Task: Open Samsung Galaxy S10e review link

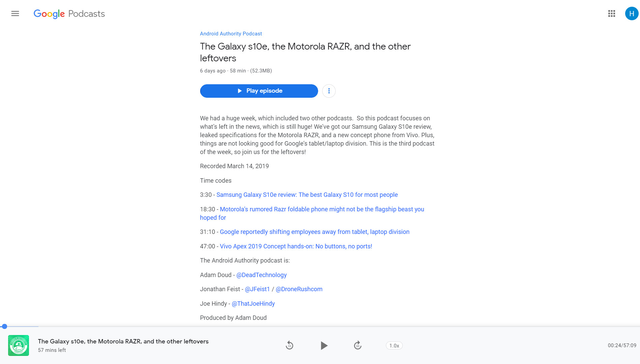Action: pos(307,195)
